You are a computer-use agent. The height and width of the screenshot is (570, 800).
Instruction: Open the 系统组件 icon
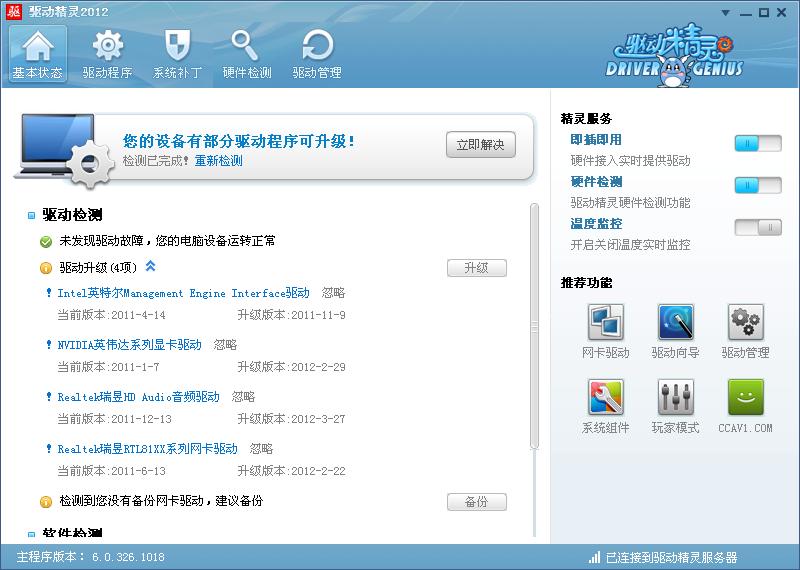click(x=606, y=397)
